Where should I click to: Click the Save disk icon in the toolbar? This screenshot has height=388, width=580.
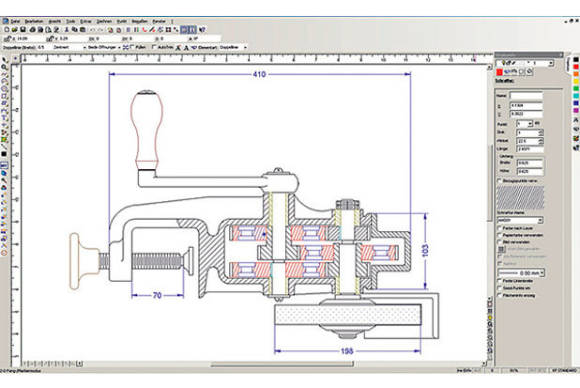tap(23, 30)
